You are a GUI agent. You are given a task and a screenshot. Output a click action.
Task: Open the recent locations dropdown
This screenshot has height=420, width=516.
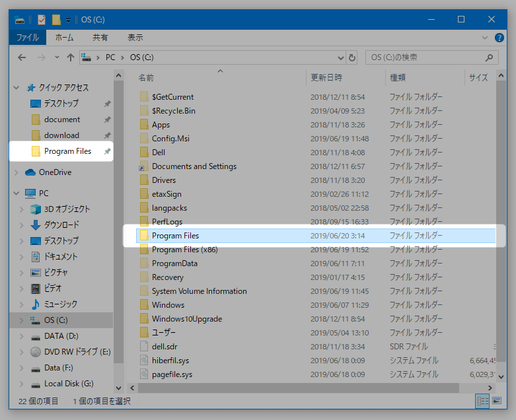point(57,57)
